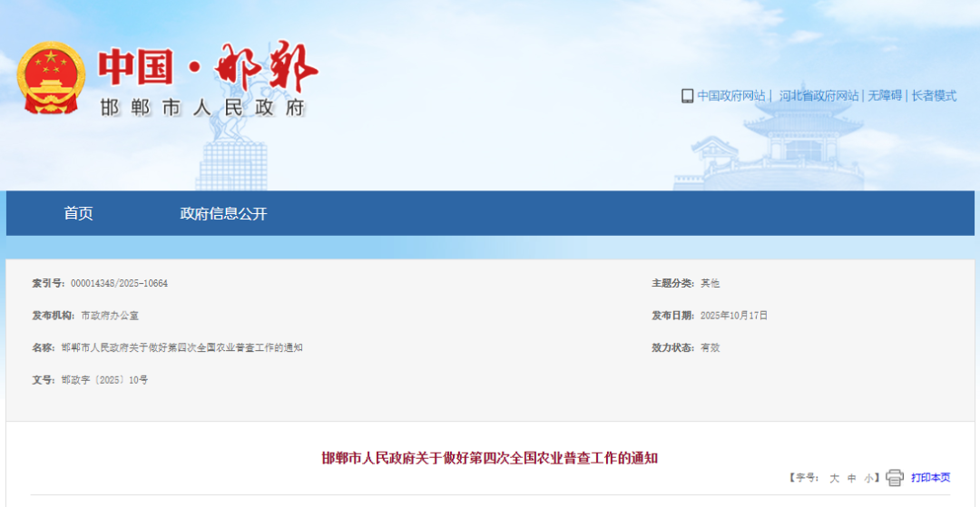Open the 政府信息公开 navigation item
980x507 pixels.
tap(223, 214)
